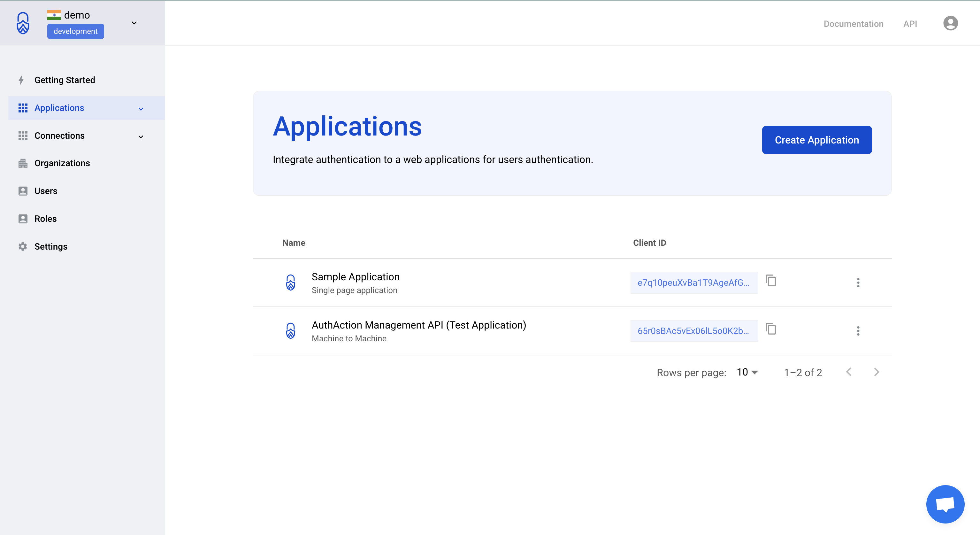Open the Sample Application entry
Viewport: 980px width, 535px height.
[x=355, y=277]
